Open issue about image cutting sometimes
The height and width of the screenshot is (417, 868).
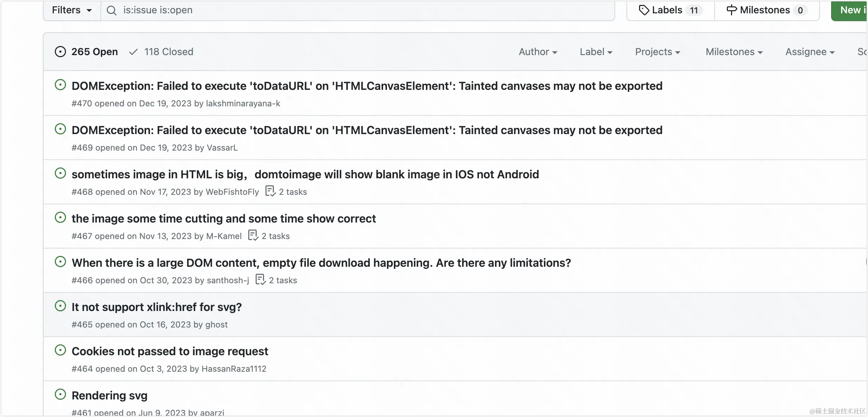click(x=224, y=219)
